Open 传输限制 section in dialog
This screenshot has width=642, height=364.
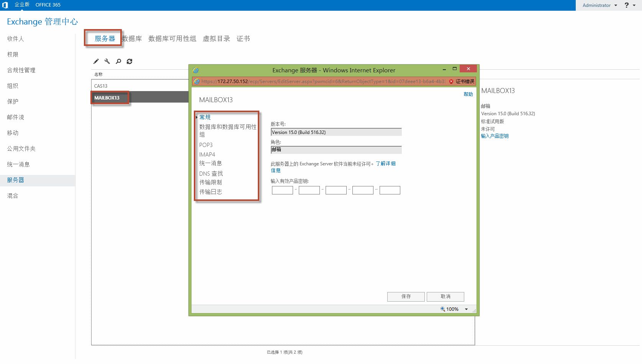tap(211, 182)
